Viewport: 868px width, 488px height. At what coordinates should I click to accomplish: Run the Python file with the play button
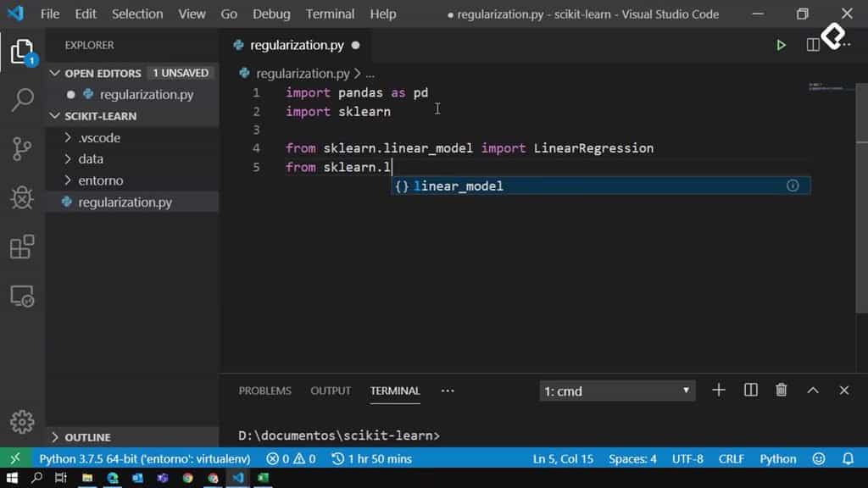781,45
